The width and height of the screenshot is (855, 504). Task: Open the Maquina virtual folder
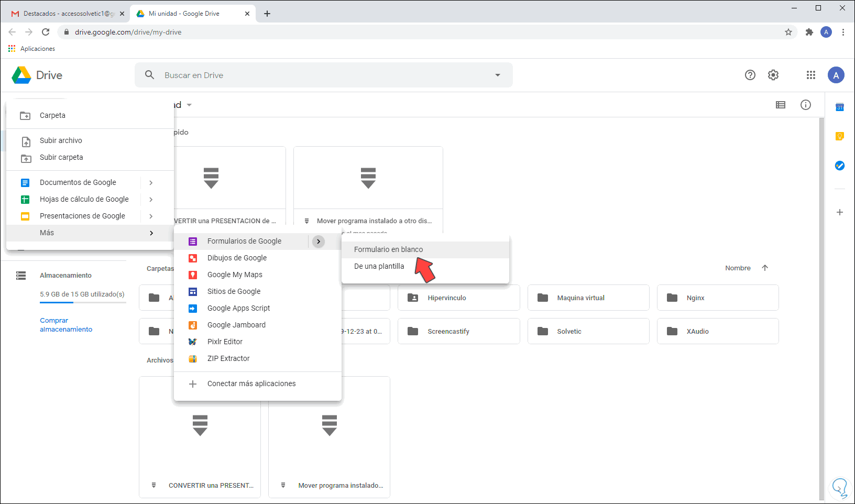[x=588, y=298]
